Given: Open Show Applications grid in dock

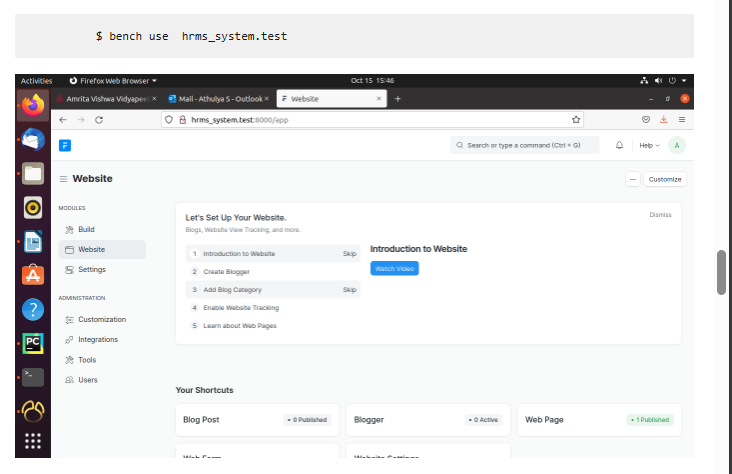Looking at the screenshot, I should click(x=33, y=441).
